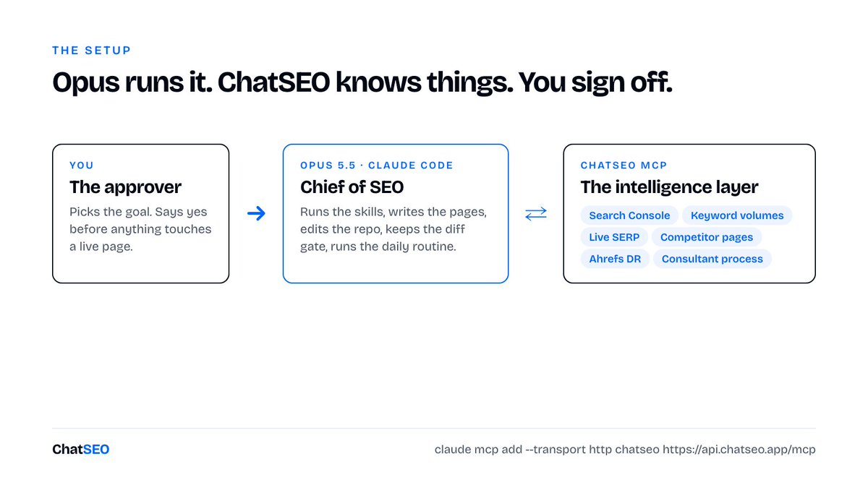Click the YOU label in first card
The height and width of the screenshot is (488, 868).
82,166
